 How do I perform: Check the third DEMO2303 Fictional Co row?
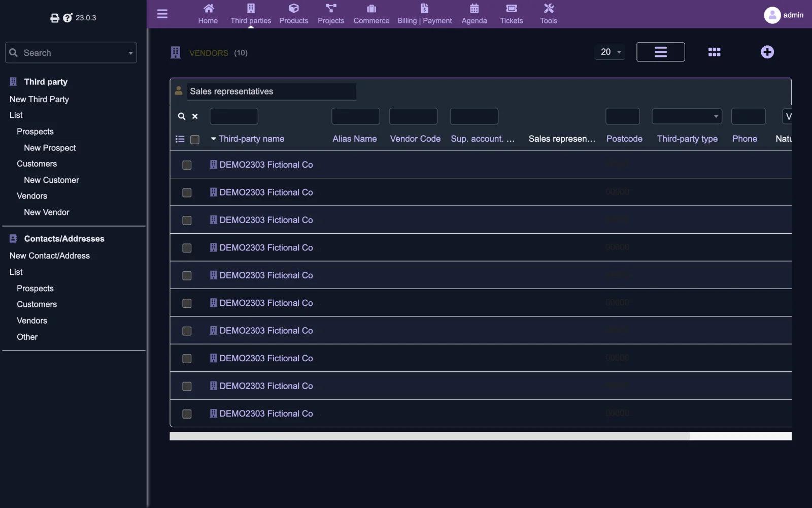pos(187,220)
